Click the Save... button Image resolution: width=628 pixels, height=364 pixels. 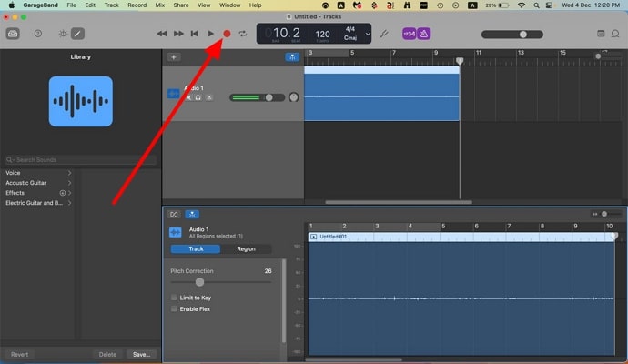141,354
